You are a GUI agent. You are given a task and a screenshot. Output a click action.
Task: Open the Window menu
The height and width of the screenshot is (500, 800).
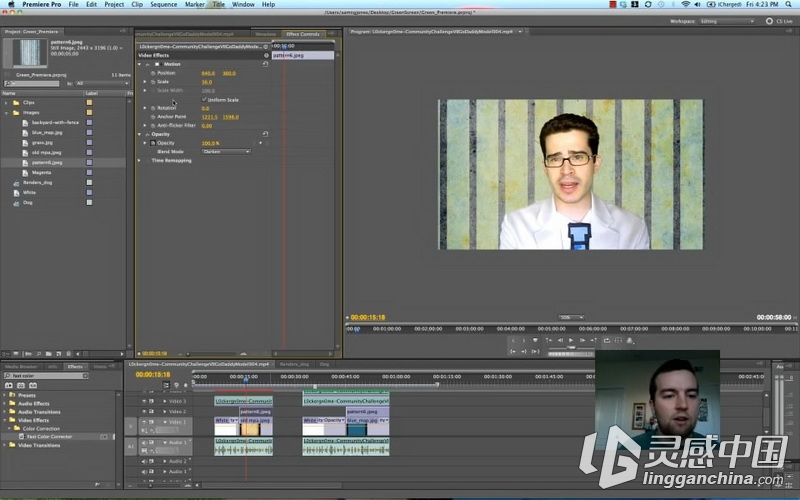coord(243,4)
